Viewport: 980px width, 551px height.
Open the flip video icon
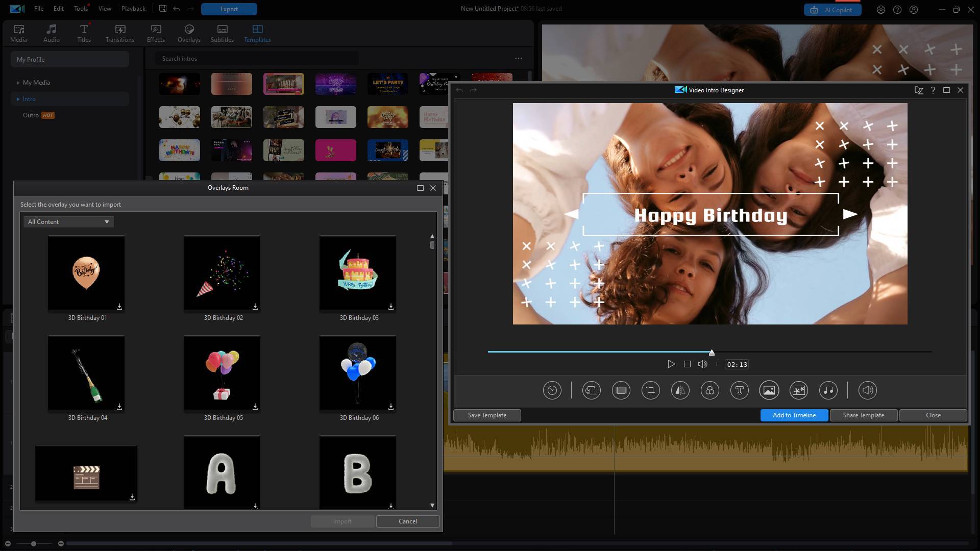(680, 391)
